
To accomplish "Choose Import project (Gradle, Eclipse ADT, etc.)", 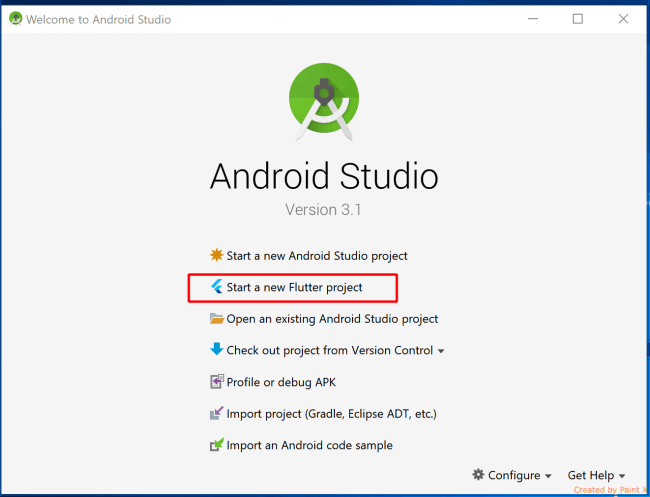I will (x=323, y=414).
